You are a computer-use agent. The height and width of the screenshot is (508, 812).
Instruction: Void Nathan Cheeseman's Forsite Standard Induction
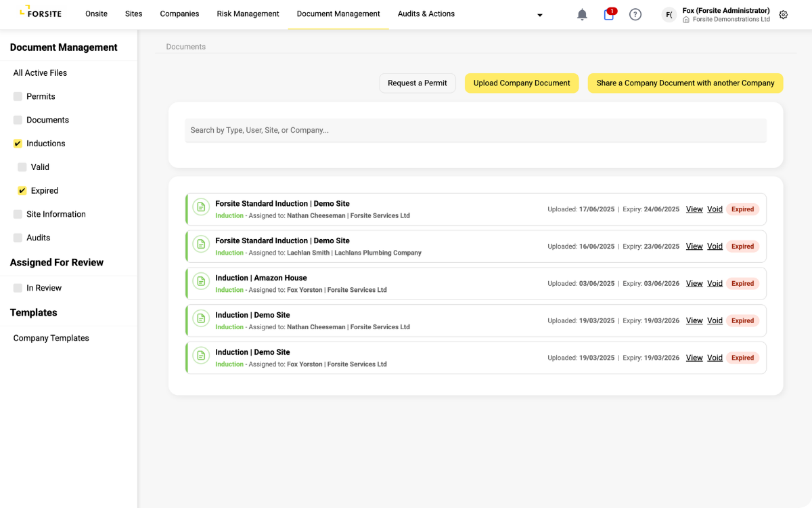(715, 209)
